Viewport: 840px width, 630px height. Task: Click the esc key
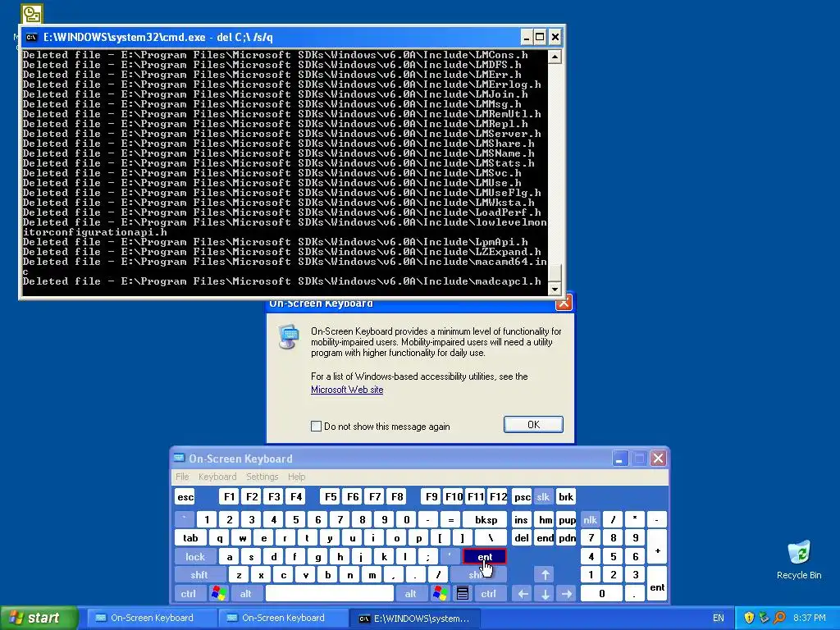[185, 496]
